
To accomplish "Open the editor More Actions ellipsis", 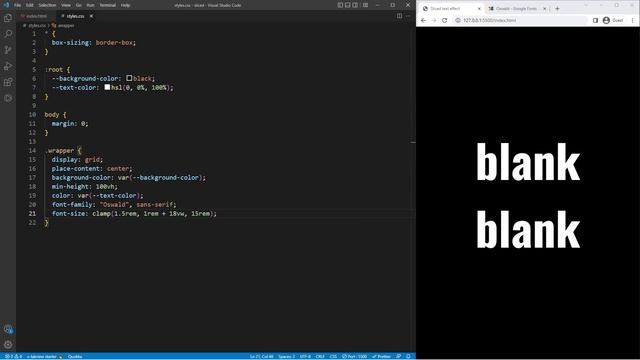I will click(408, 16).
